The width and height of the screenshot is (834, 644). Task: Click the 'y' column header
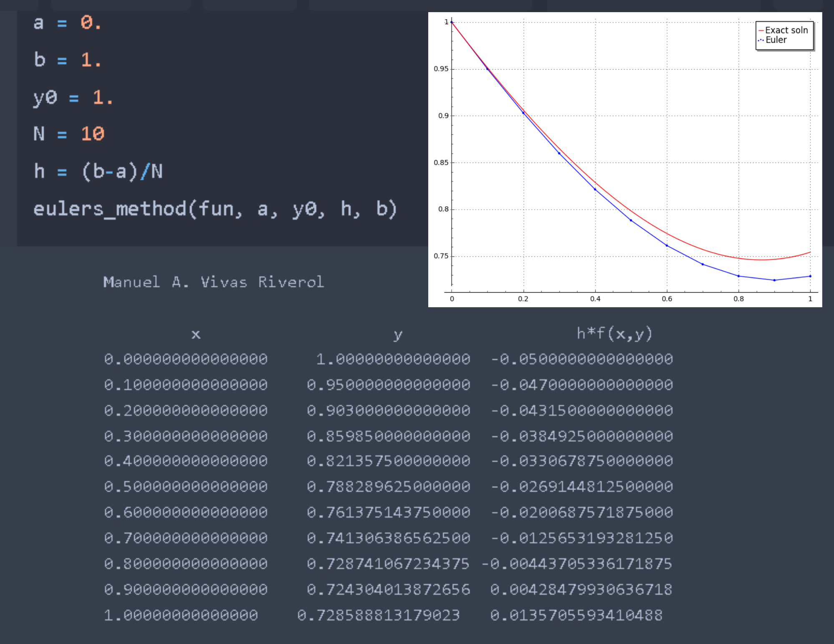click(x=398, y=334)
